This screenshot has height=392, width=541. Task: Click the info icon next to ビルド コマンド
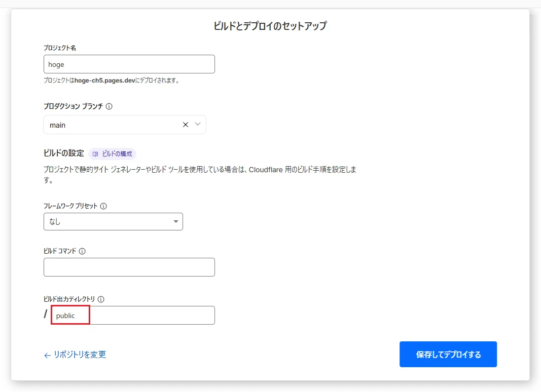(82, 251)
